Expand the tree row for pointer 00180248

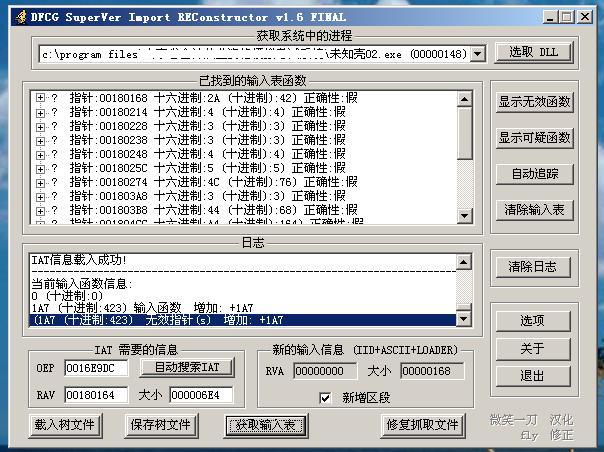40,154
